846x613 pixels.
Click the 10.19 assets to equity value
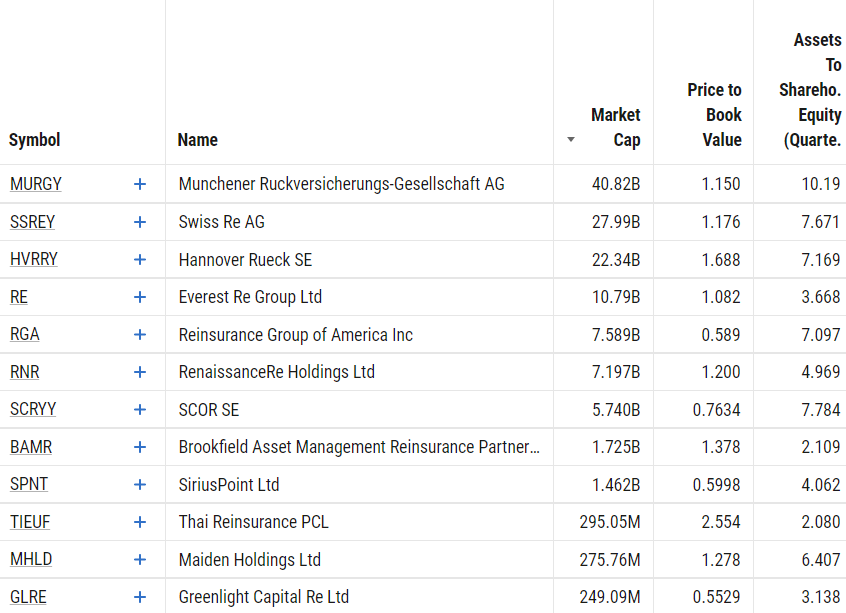click(x=821, y=184)
